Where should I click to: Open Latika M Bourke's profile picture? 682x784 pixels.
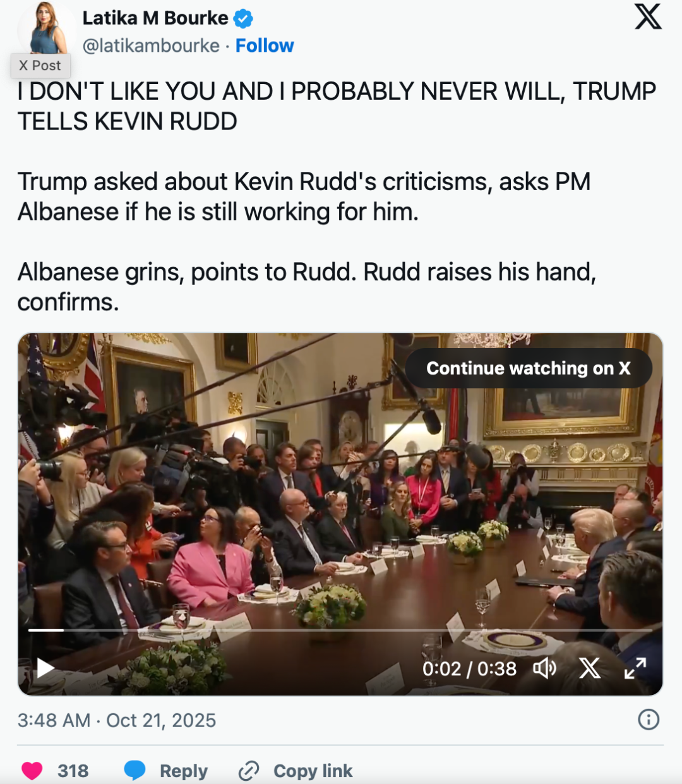click(47, 28)
